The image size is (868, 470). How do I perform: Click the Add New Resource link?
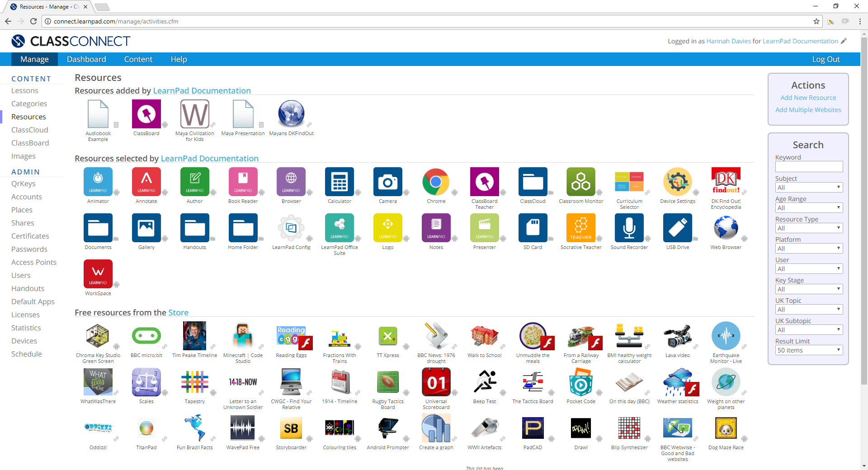(808, 98)
